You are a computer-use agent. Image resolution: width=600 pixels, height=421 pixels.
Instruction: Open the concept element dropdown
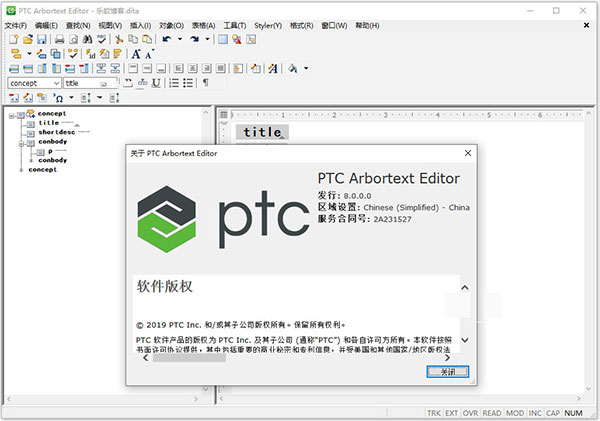click(56, 83)
